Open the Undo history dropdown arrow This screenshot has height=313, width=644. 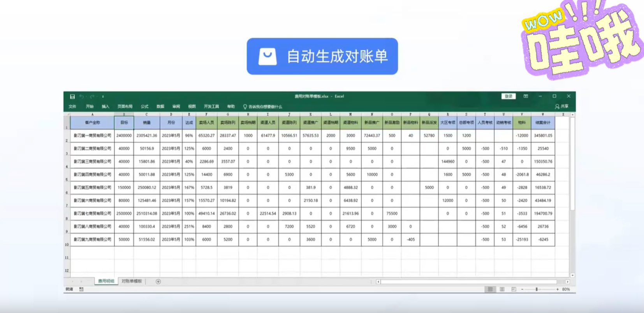pos(86,97)
